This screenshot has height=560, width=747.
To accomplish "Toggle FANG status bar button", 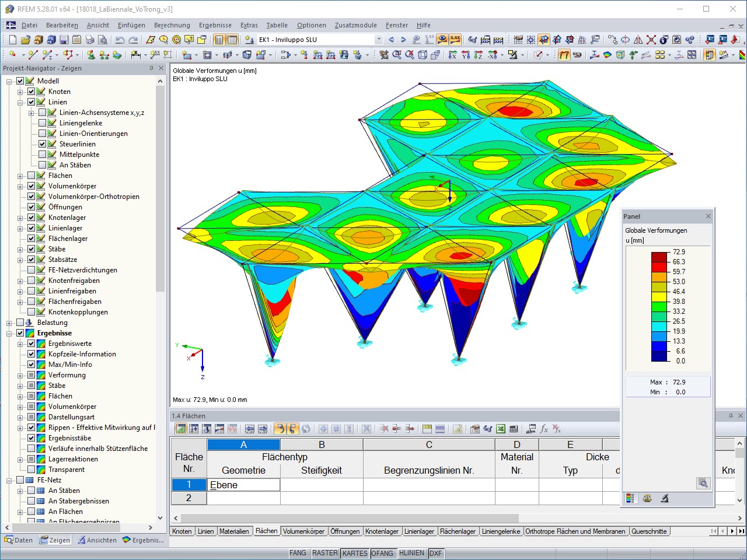I will (x=298, y=553).
